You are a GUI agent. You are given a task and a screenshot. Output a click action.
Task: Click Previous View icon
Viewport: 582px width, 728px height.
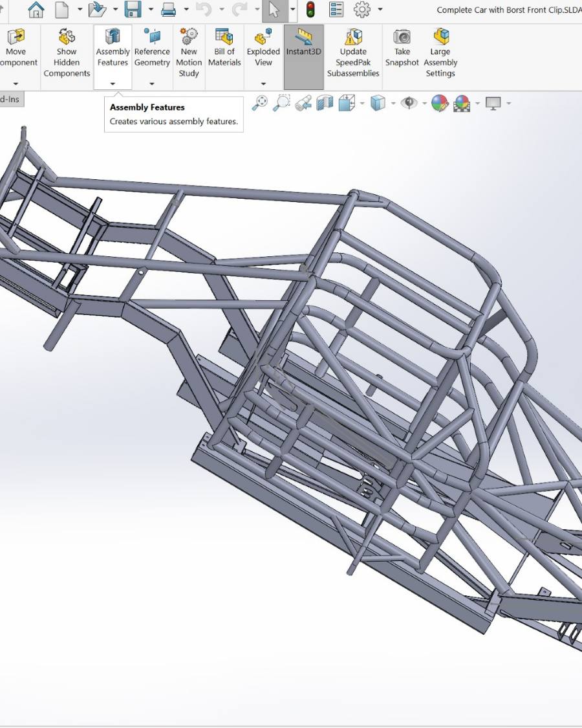pyautogui.click(x=303, y=103)
